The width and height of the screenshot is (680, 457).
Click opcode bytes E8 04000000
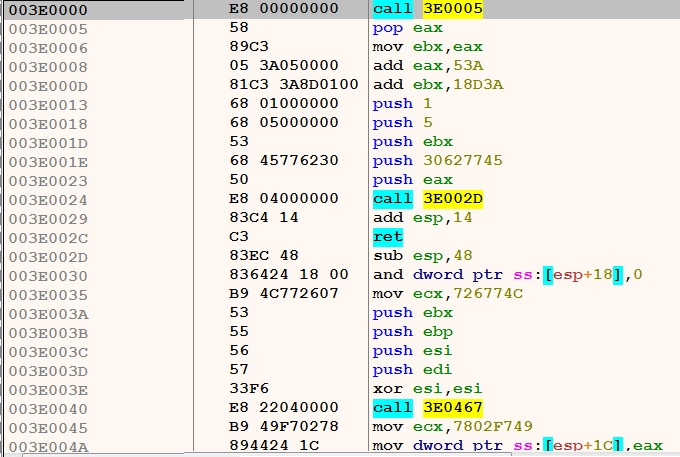pyautogui.click(x=284, y=198)
